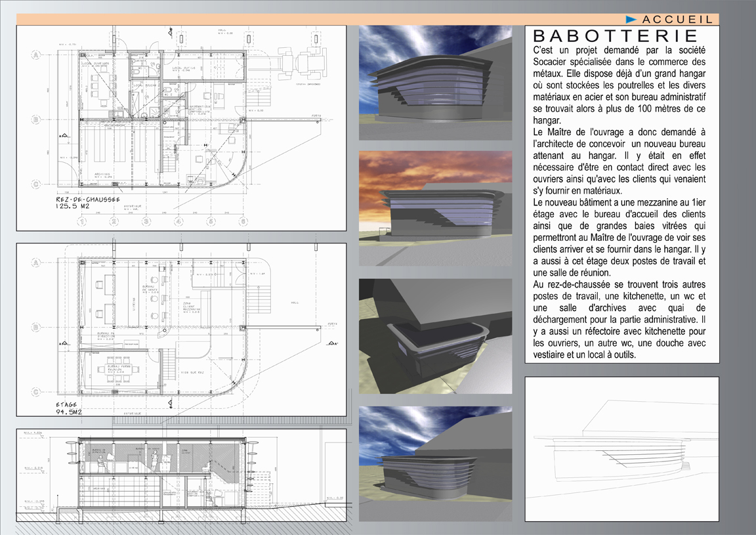756x535 pixels.
Task: Open the aerial view building rendering
Action: (x=435, y=335)
